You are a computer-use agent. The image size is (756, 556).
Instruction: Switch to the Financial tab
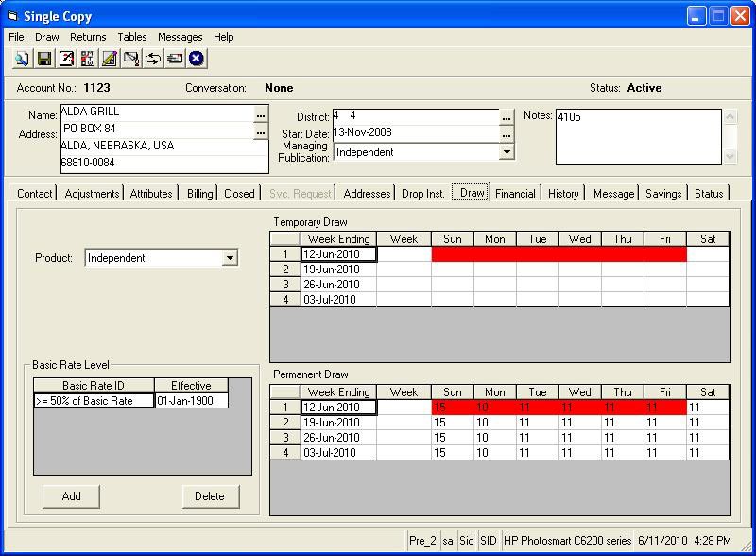(x=516, y=194)
